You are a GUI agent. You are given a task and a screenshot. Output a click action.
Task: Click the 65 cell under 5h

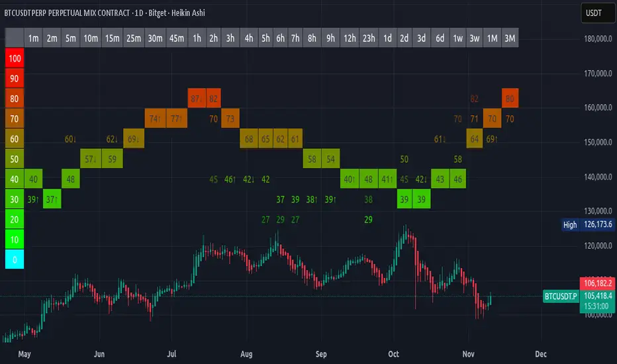[x=265, y=139]
